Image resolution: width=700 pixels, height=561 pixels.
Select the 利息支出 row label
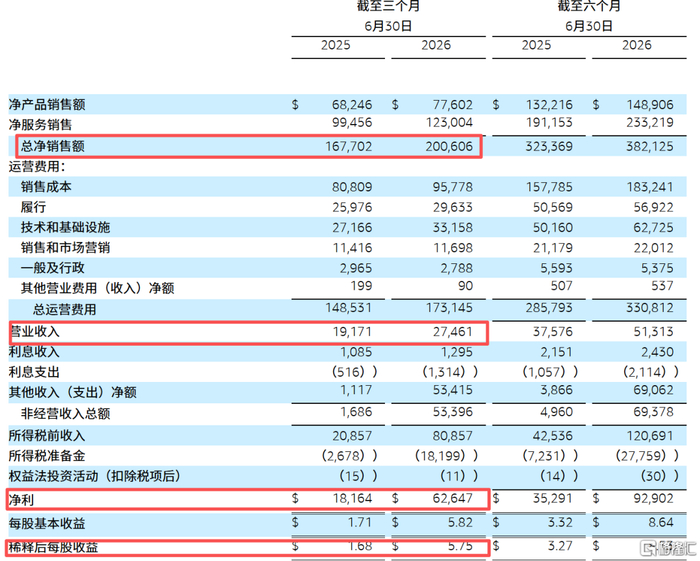pyautogui.click(x=34, y=372)
